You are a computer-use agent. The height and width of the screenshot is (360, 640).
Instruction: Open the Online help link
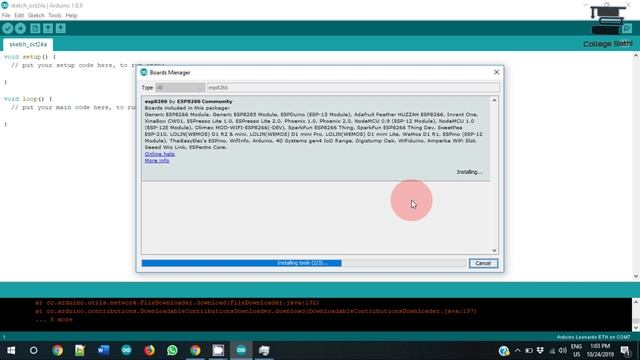(160, 154)
